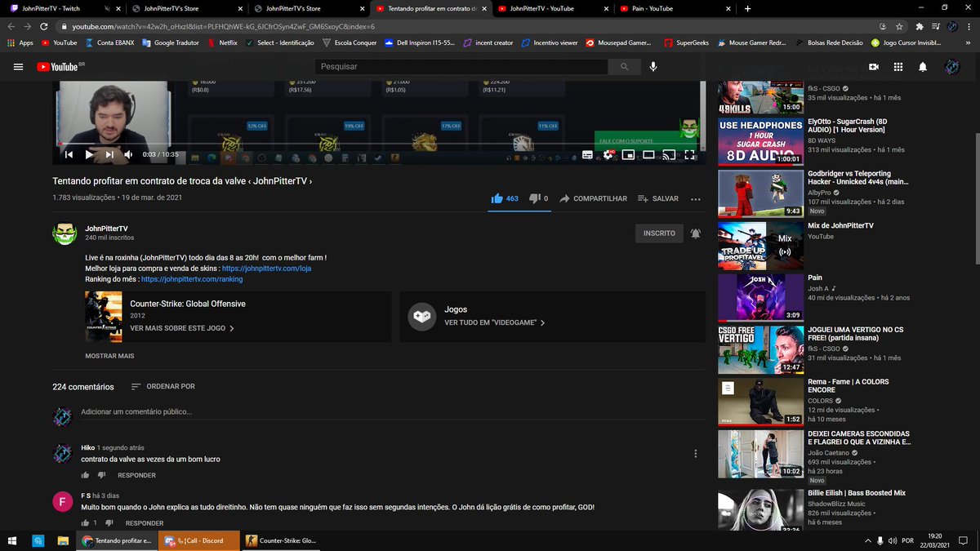This screenshot has height=551, width=980.
Task: Open the Google Tradutor bookmark
Action: [x=171, y=42]
